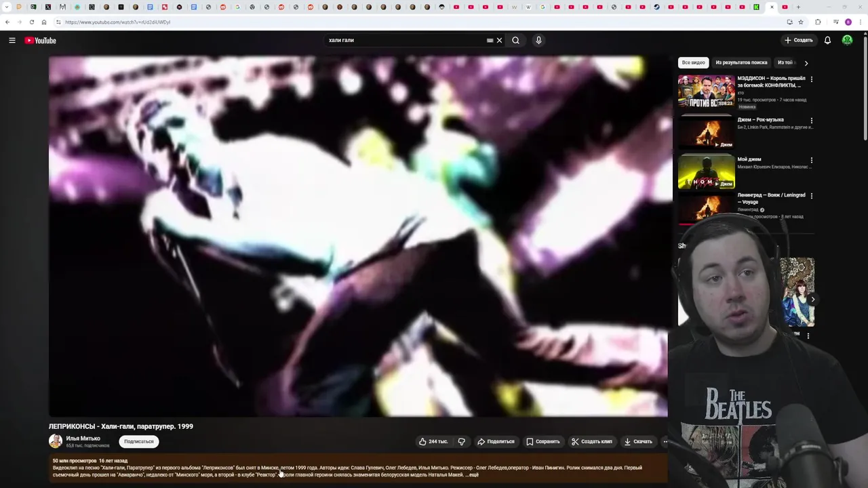Select the partially shown Из той chip
The image size is (868, 488).
pyautogui.click(x=785, y=62)
